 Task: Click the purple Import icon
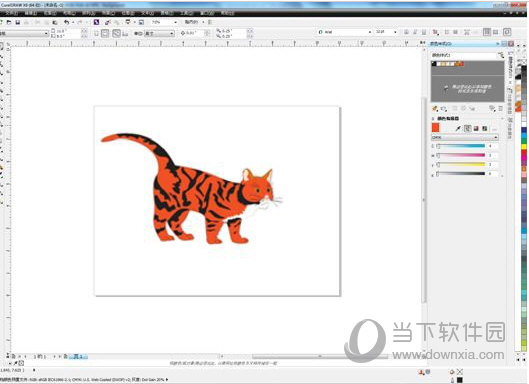pyautogui.click(x=96, y=22)
